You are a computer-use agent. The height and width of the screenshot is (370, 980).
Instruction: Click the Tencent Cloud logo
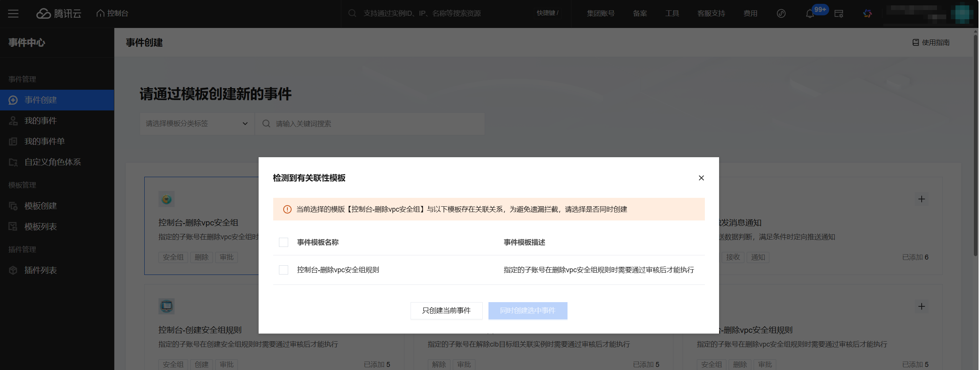(59, 13)
